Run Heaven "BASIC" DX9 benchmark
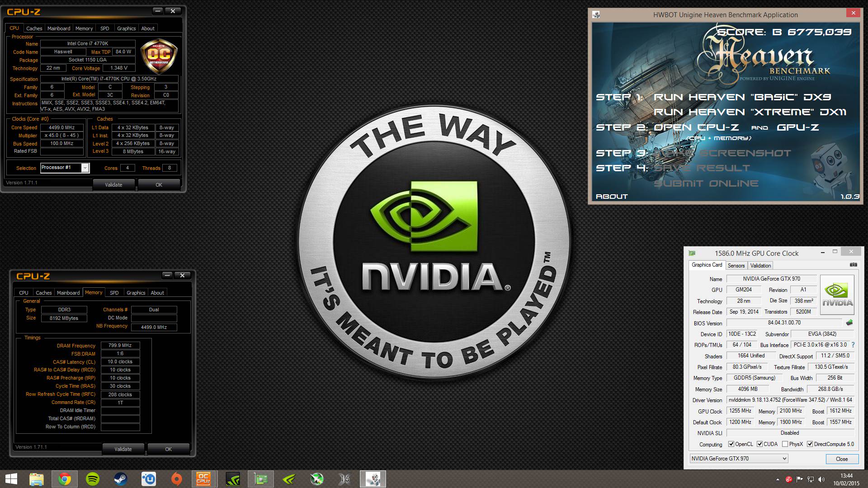This screenshot has height=488, width=868. pyautogui.click(x=742, y=97)
